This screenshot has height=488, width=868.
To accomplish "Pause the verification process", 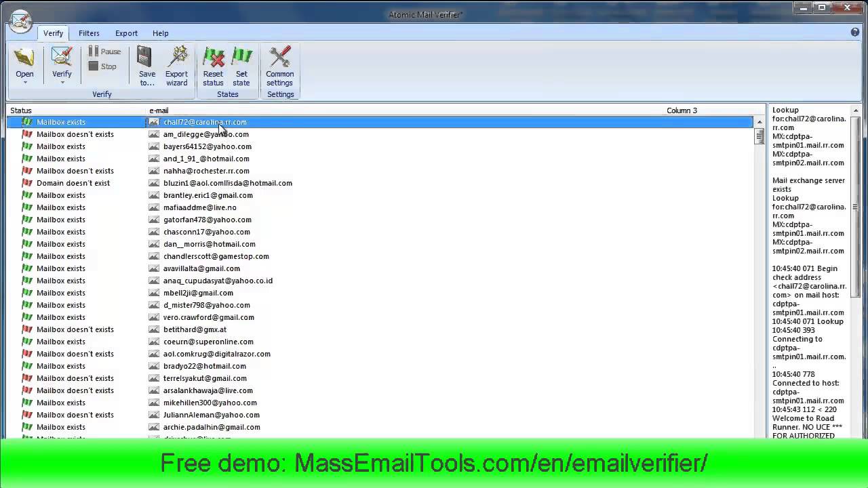I will tap(104, 52).
